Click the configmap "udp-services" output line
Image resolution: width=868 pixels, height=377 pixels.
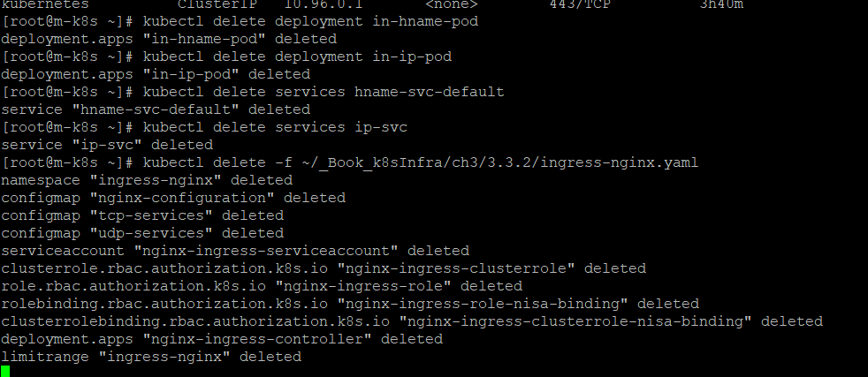pos(142,233)
